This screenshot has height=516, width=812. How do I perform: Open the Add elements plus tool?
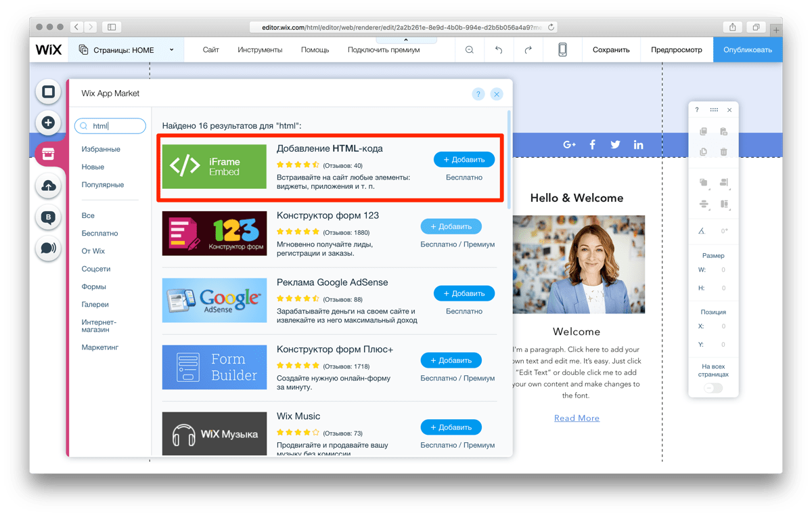[48, 123]
